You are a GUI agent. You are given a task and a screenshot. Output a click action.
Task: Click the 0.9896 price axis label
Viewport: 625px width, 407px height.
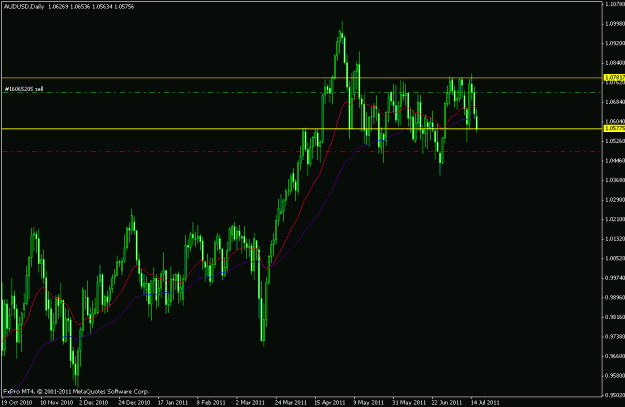(615, 297)
